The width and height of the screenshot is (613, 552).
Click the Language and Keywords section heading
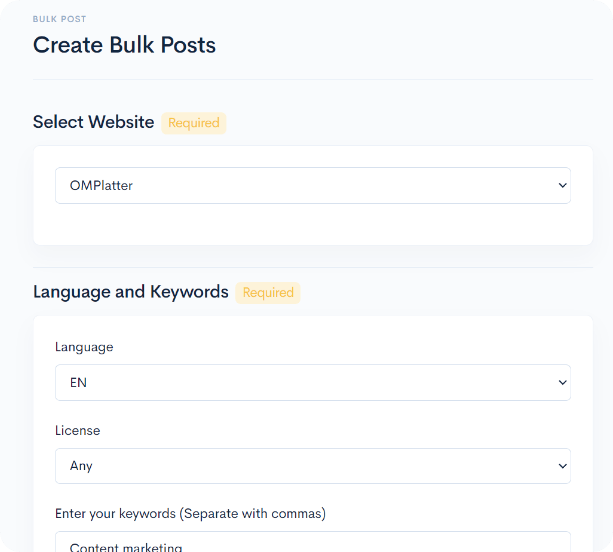(x=131, y=292)
